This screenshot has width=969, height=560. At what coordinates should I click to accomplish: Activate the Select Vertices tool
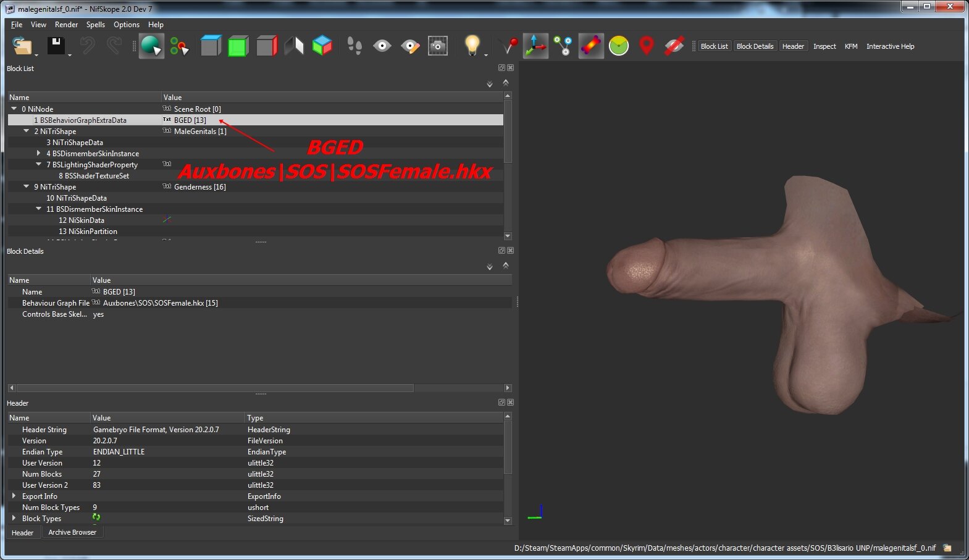[179, 46]
